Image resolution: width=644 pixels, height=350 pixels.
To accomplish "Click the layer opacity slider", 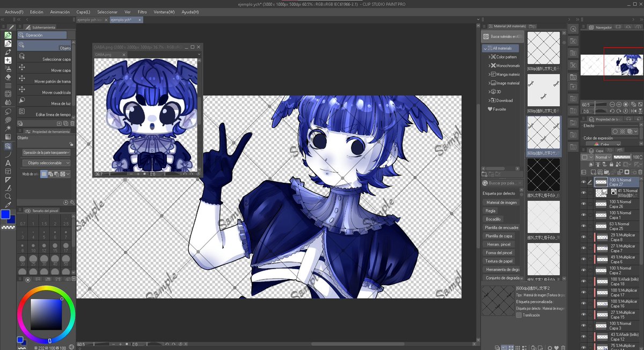I will (x=622, y=157).
